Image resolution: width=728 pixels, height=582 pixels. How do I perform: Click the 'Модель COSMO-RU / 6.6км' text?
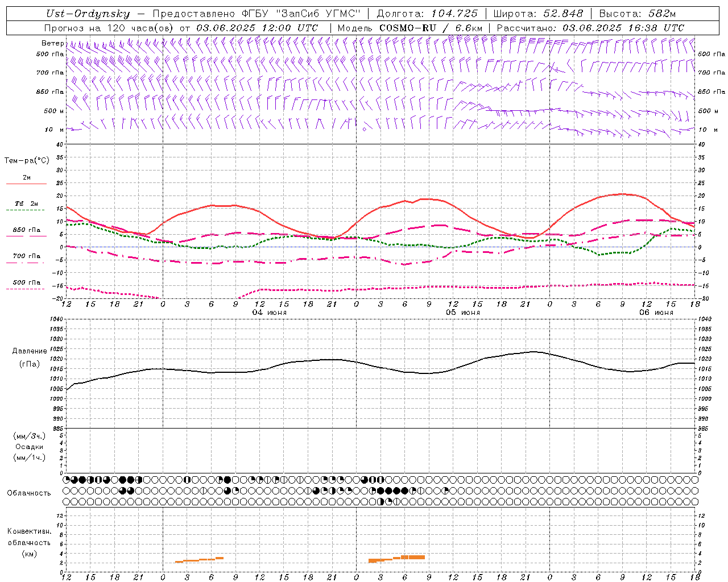409,28
